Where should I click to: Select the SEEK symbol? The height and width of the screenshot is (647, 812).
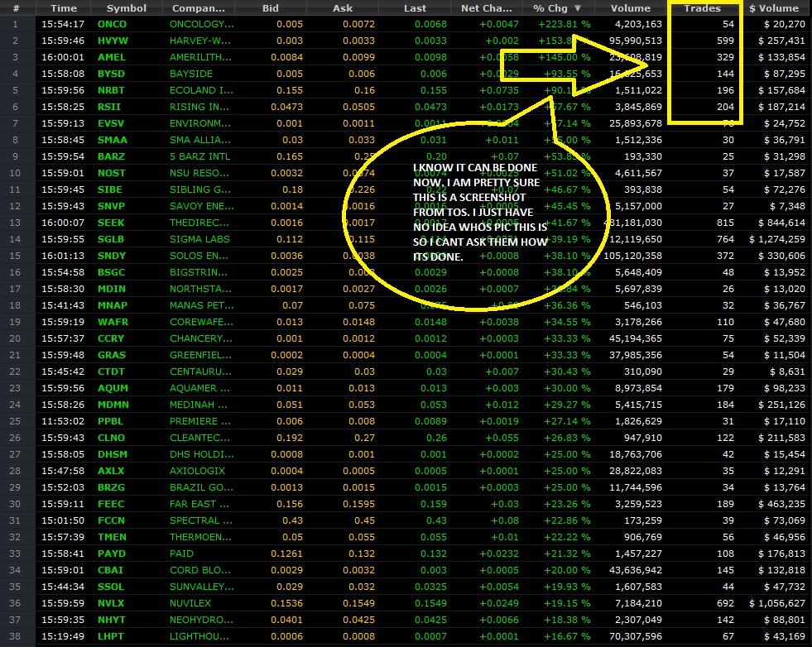click(111, 223)
